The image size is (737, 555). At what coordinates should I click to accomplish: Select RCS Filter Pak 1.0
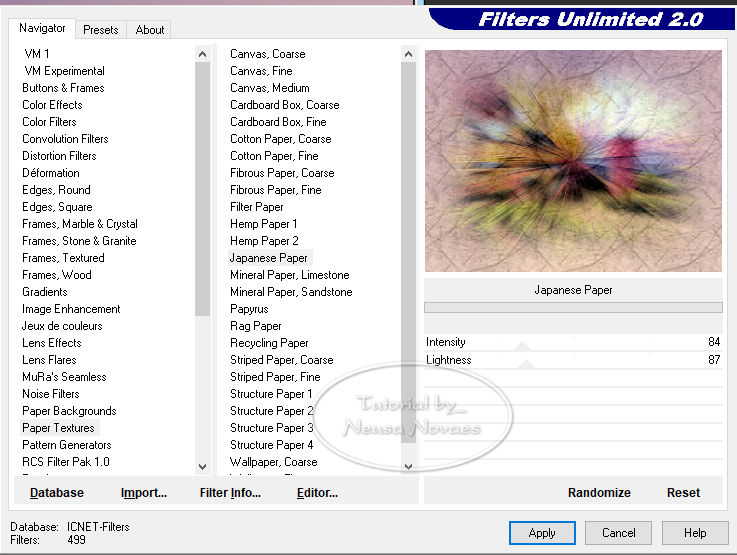66,461
